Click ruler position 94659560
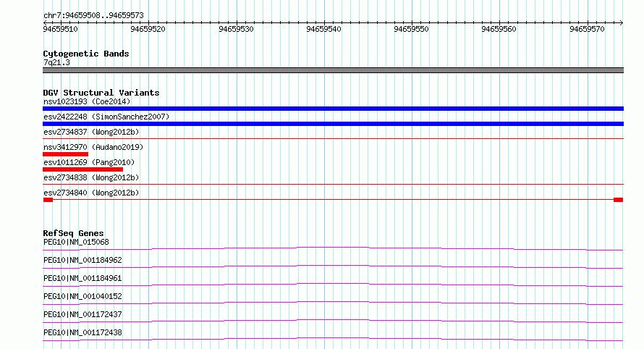 pyautogui.click(x=499, y=29)
